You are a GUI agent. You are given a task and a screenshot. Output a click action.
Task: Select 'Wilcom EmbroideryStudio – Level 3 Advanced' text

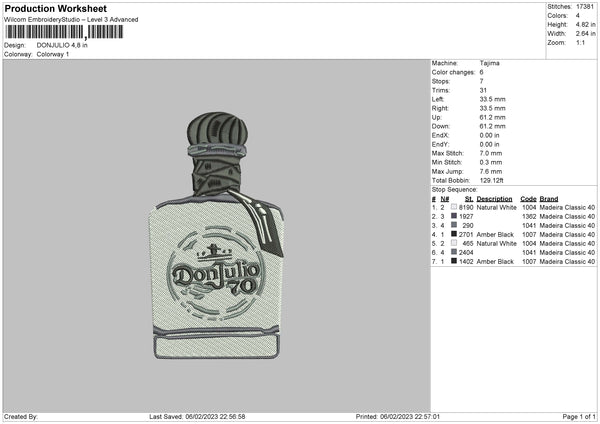71,20
